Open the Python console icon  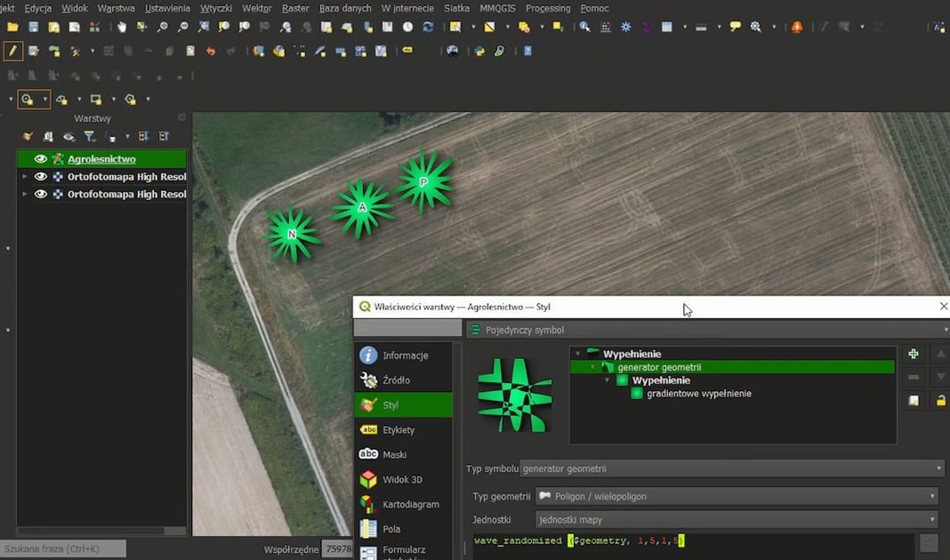480,51
